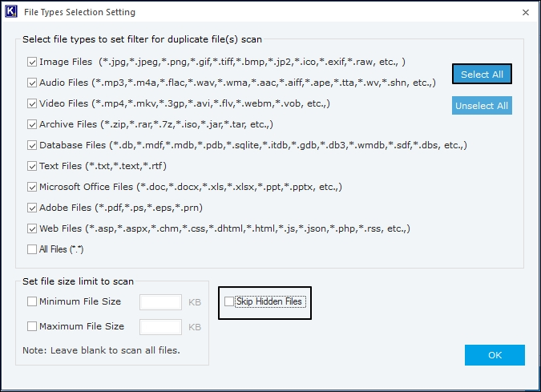Disable the Web Files checkbox
This screenshot has width=541, height=392.
click(x=32, y=228)
